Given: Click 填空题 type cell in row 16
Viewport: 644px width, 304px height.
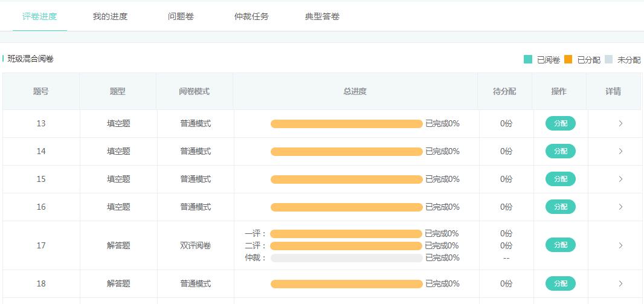Looking at the screenshot, I should tap(118, 207).
